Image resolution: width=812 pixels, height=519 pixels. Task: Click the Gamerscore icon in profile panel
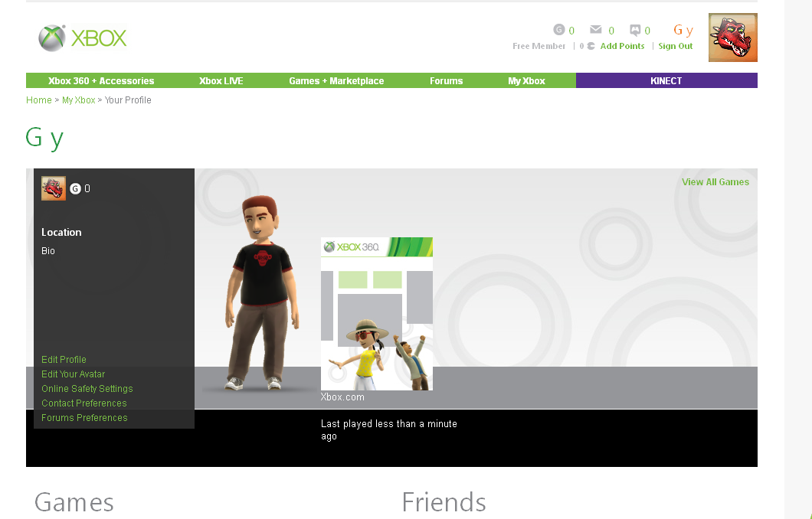pyautogui.click(x=75, y=189)
